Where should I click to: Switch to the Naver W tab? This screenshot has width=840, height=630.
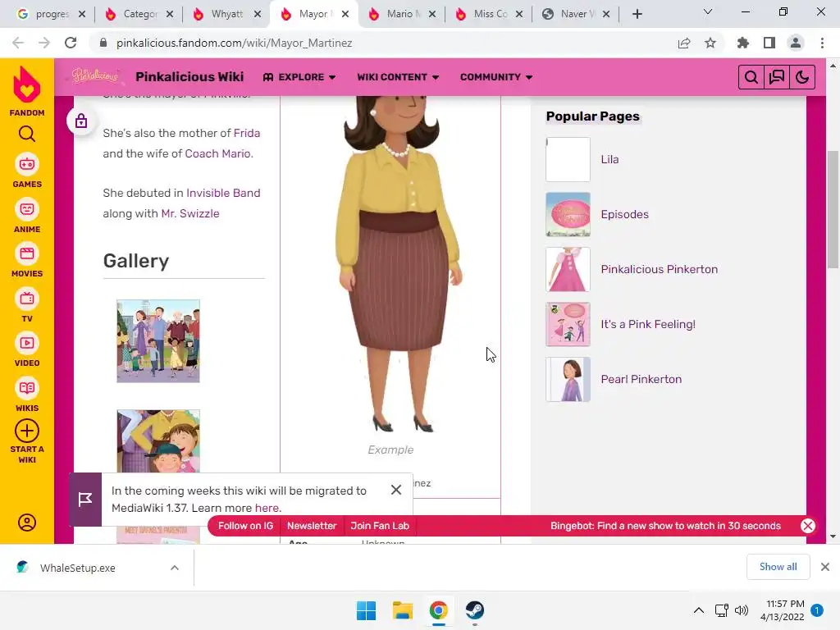coord(577,14)
